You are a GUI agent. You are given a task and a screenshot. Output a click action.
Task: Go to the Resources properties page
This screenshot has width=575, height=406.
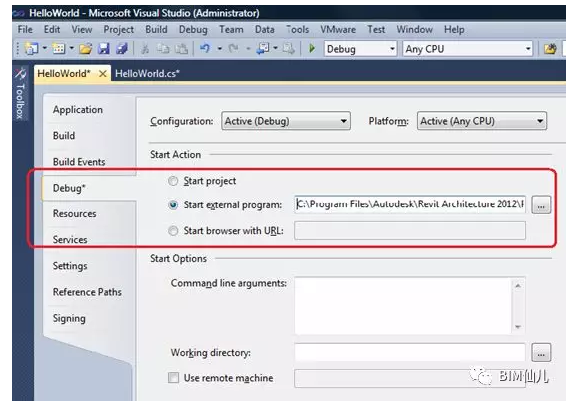point(74,213)
